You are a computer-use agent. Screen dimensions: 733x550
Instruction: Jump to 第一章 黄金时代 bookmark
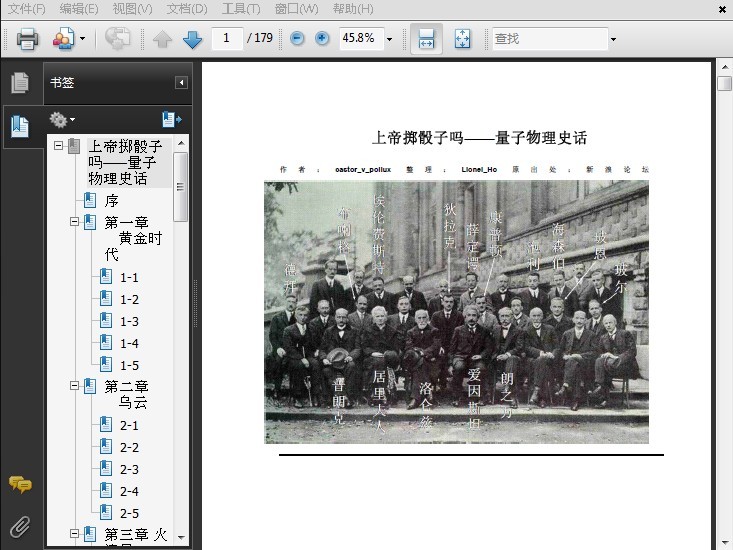tap(133, 238)
